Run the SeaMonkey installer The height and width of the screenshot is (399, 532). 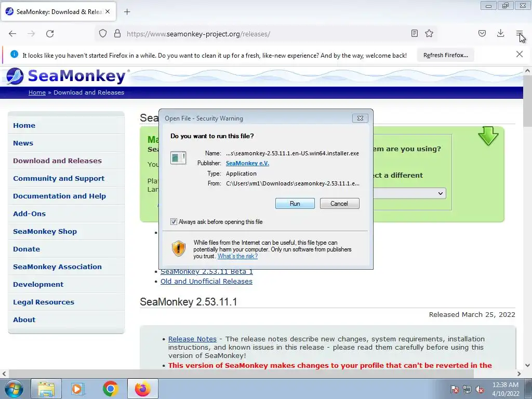click(295, 203)
